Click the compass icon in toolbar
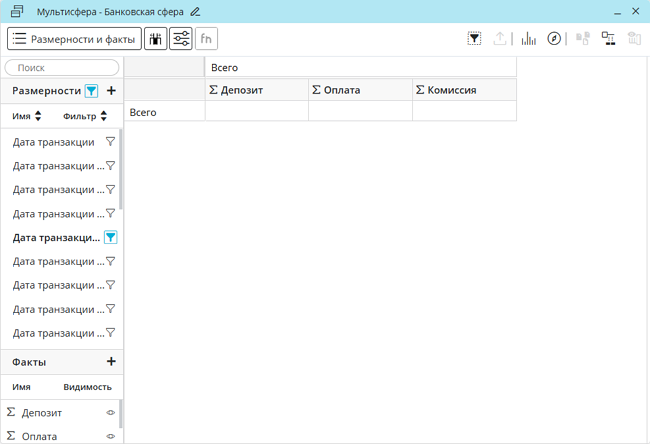 [x=555, y=39]
